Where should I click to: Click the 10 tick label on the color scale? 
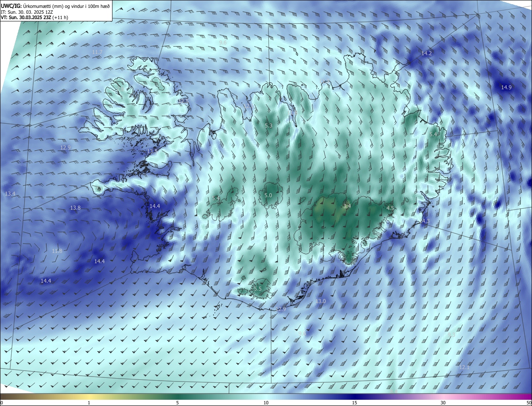(266, 403)
